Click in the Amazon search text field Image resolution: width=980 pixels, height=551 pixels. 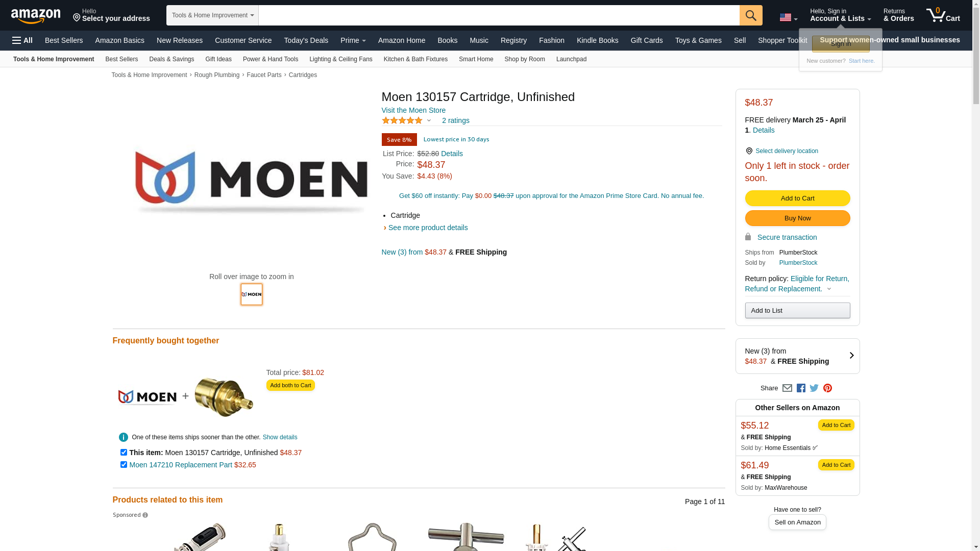(499, 15)
